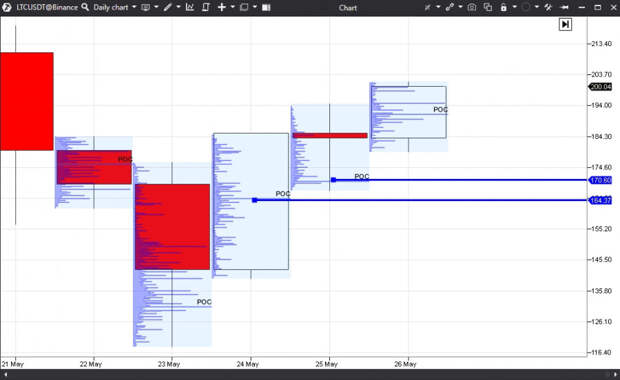Open the drawing pencil tool

click(168, 7)
